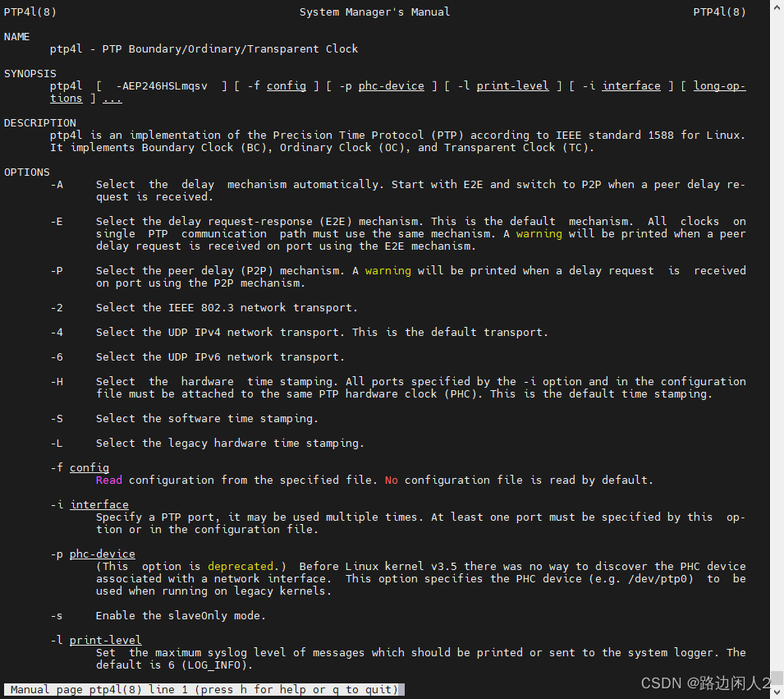Click the scrollbar down arrow

(777, 692)
